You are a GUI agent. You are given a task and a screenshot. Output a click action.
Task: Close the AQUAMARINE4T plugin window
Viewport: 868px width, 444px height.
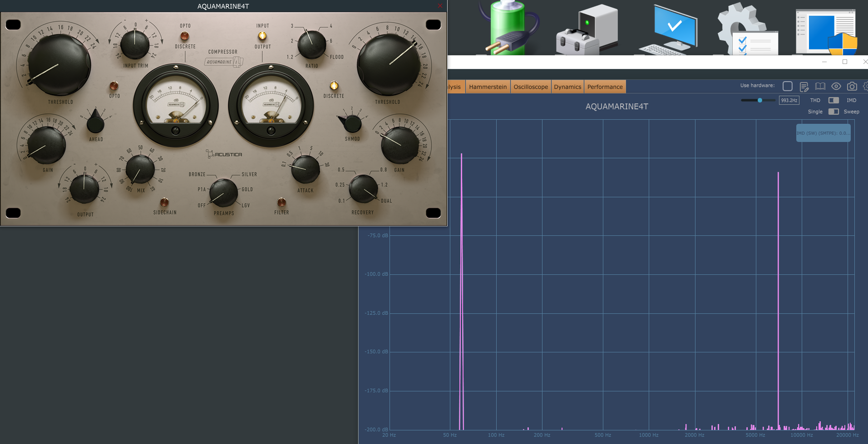[440, 6]
